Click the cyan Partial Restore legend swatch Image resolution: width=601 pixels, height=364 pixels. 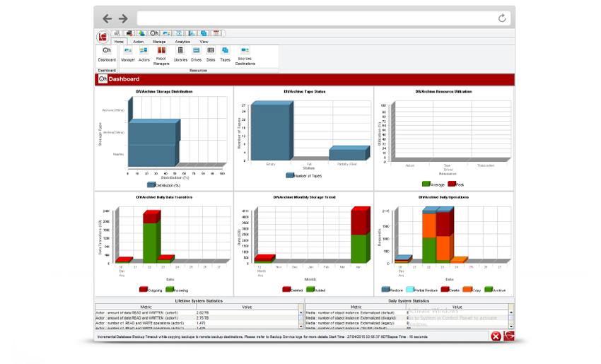coord(409,289)
